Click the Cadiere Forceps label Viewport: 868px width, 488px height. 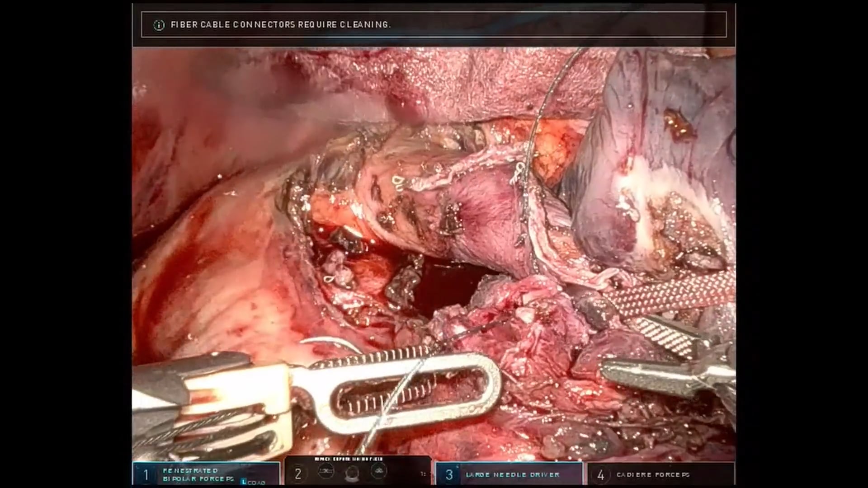pyautogui.click(x=653, y=475)
